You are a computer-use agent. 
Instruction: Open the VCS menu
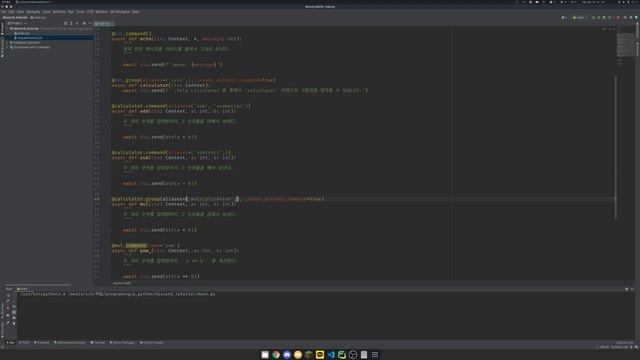point(90,12)
